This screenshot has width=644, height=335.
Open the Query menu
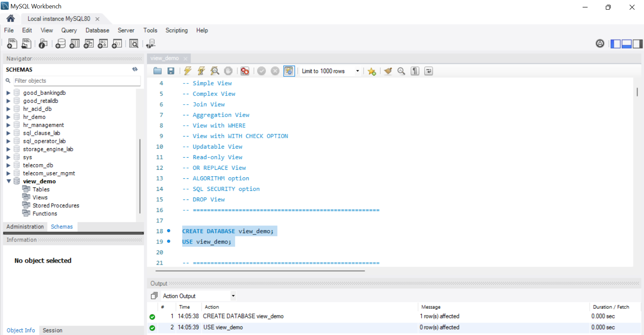coord(69,30)
